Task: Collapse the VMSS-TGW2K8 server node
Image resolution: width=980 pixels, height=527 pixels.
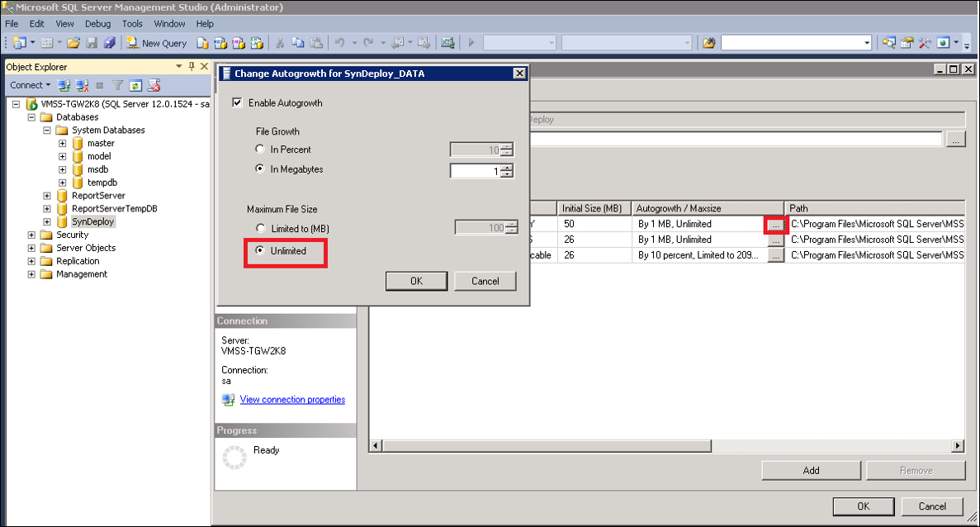Action: (17, 104)
